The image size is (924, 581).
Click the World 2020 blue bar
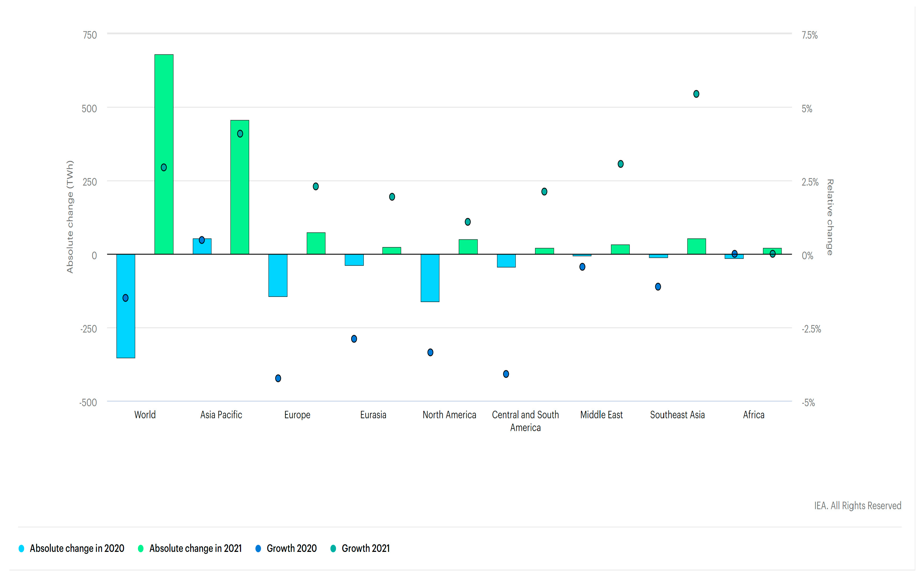coord(126,330)
